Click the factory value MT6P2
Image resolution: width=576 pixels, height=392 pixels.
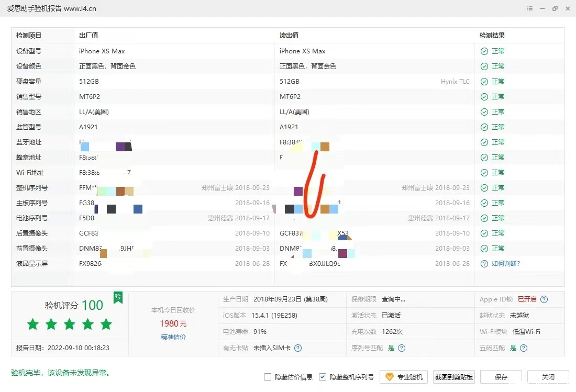click(89, 97)
